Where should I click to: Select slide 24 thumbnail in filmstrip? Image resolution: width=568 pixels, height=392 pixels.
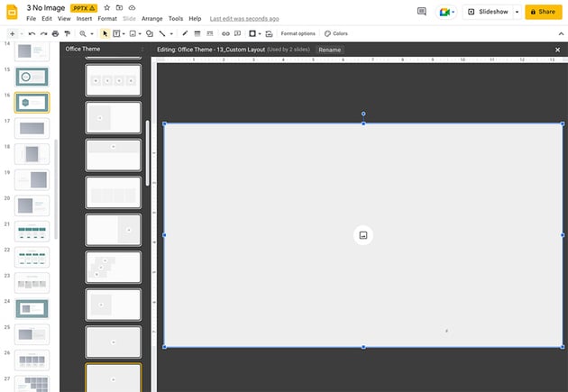[x=32, y=308]
